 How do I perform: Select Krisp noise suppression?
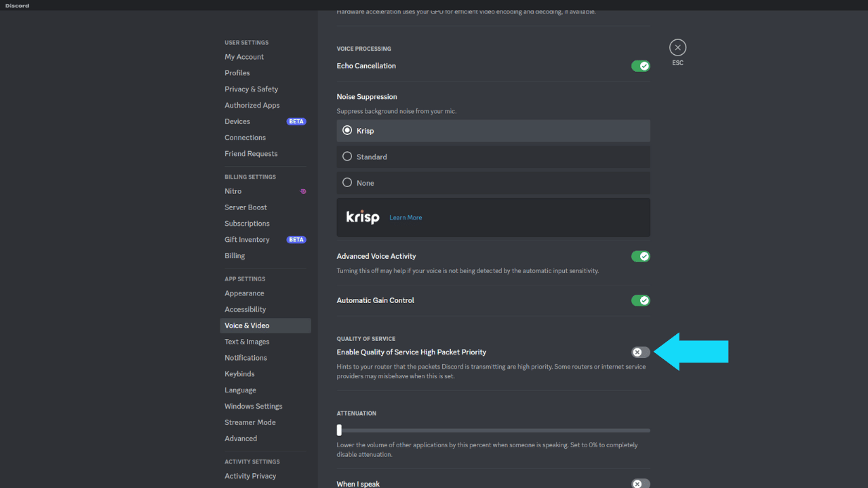(493, 131)
